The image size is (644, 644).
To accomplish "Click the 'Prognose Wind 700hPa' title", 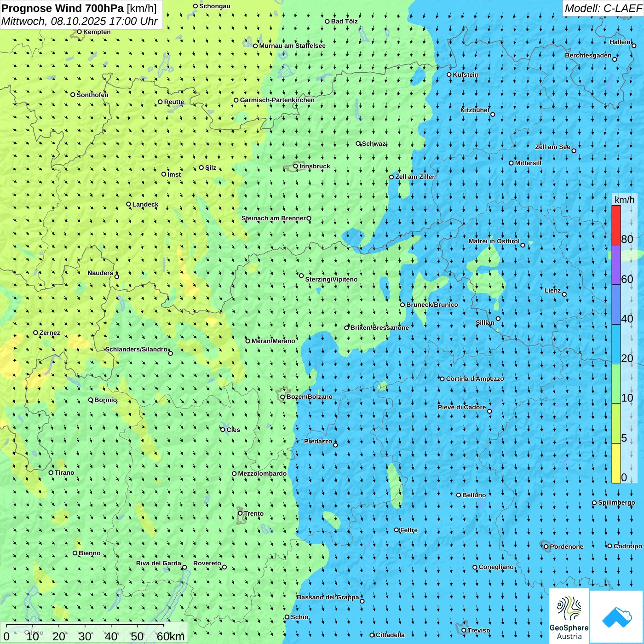I will pyautogui.click(x=63, y=8).
